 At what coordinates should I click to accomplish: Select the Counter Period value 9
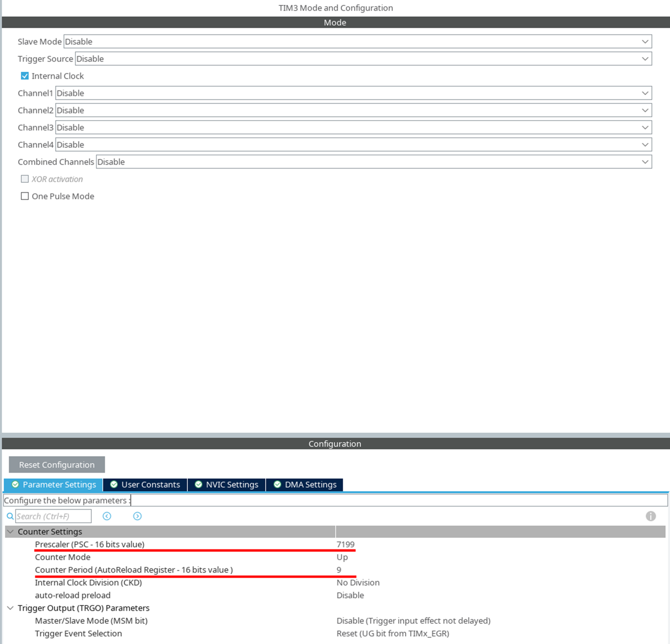point(339,570)
